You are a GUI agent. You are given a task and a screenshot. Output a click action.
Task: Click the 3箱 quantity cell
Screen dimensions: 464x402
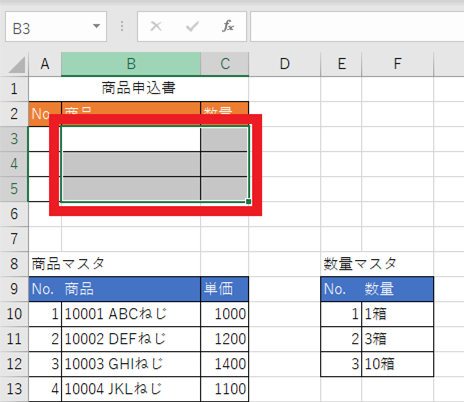pos(397,339)
